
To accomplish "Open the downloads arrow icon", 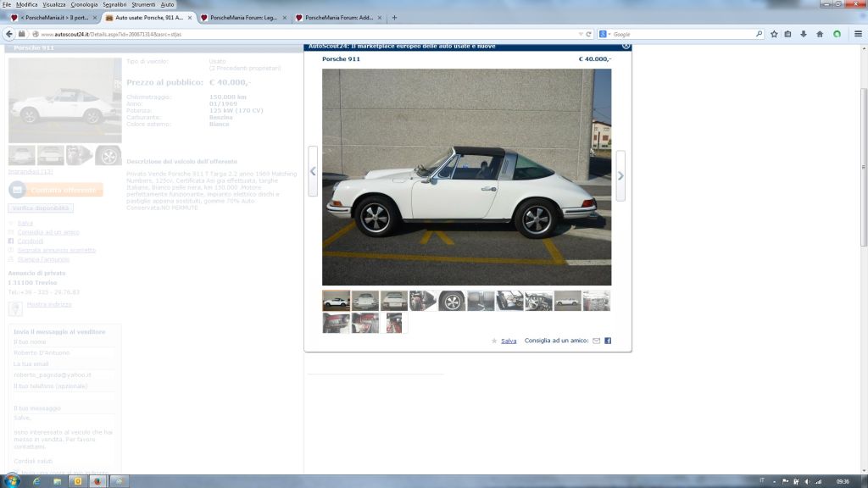I will (804, 34).
